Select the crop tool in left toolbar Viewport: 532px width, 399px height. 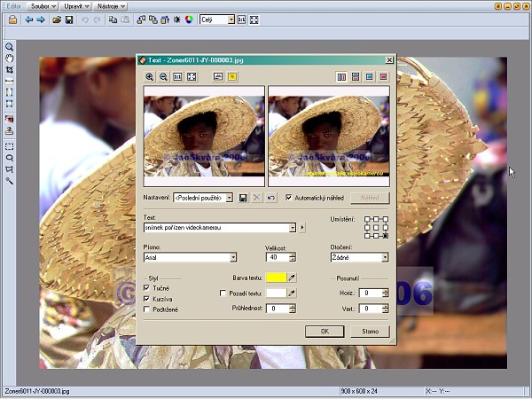pos(9,69)
